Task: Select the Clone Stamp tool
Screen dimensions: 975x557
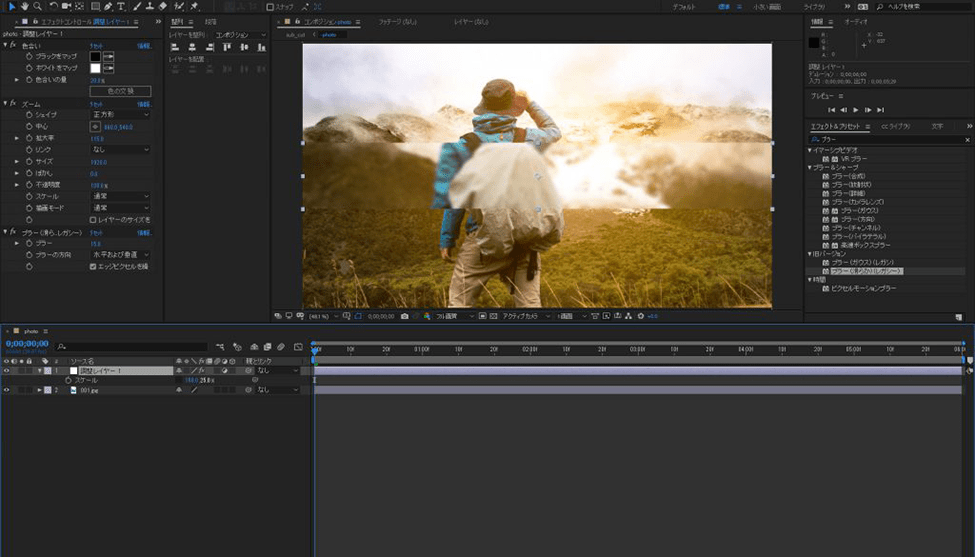Action: tap(150, 6)
